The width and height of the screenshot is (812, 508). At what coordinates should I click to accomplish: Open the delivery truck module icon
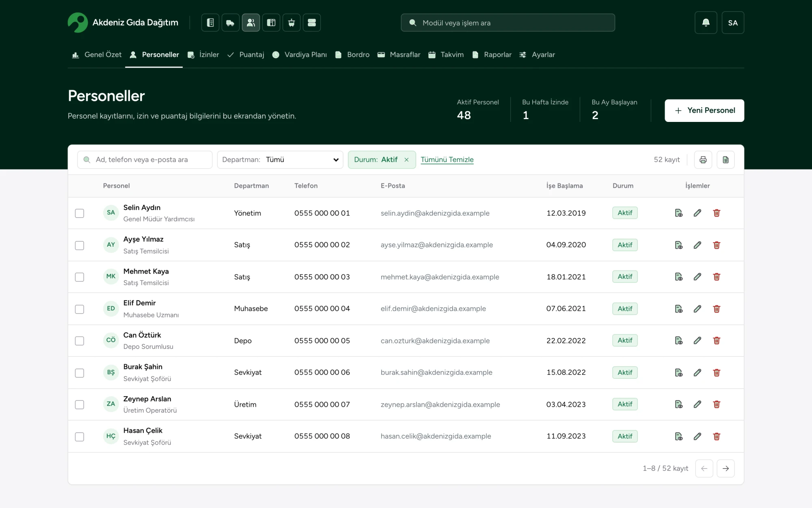pos(230,22)
